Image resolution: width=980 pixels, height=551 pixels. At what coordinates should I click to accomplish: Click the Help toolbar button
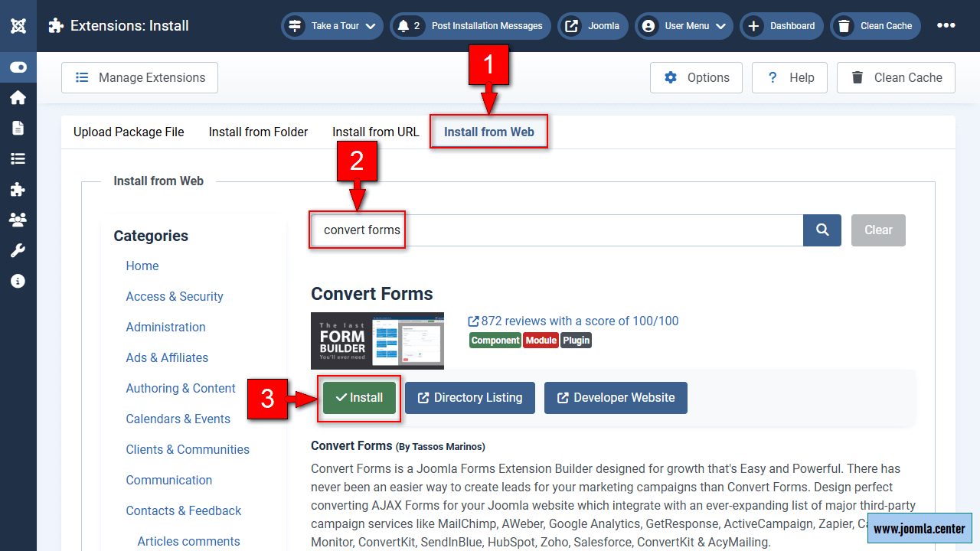coord(789,77)
